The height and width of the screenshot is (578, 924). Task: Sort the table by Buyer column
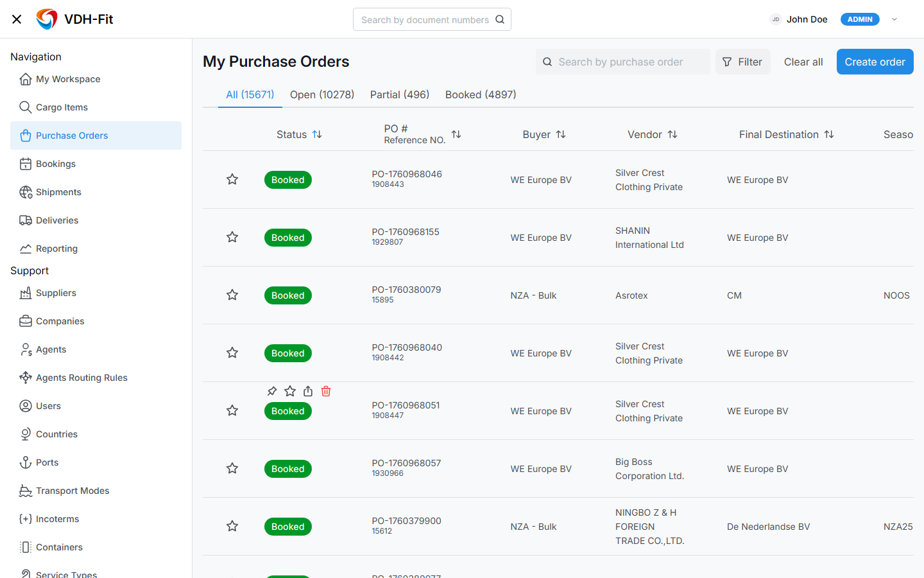click(x=561, y=134)
